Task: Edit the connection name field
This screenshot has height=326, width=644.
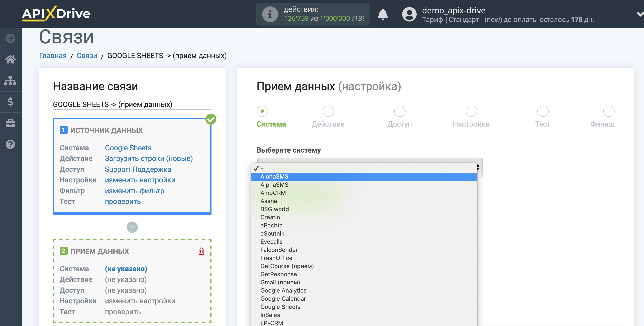Action: tap(132, 104)
